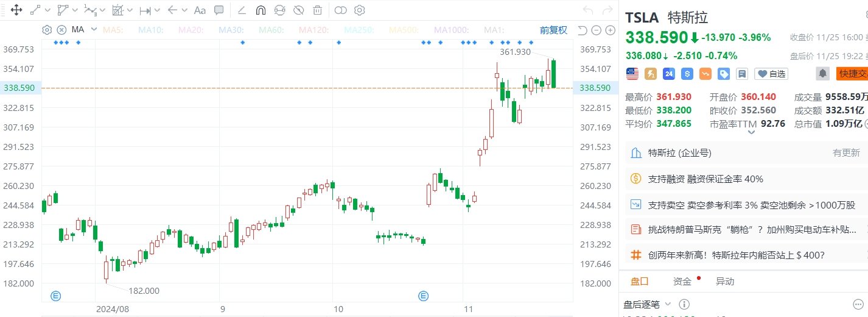The width and height of the screenshot is (868, 317).
Task: Select the crosshair move cursor tool
Action: click(16, 10)
